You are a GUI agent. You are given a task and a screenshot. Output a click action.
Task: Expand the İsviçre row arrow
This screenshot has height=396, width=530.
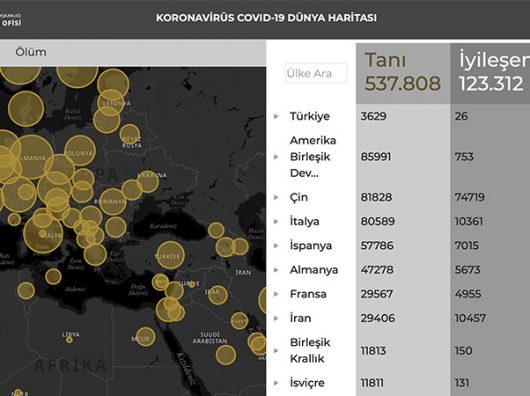point(276,383)
